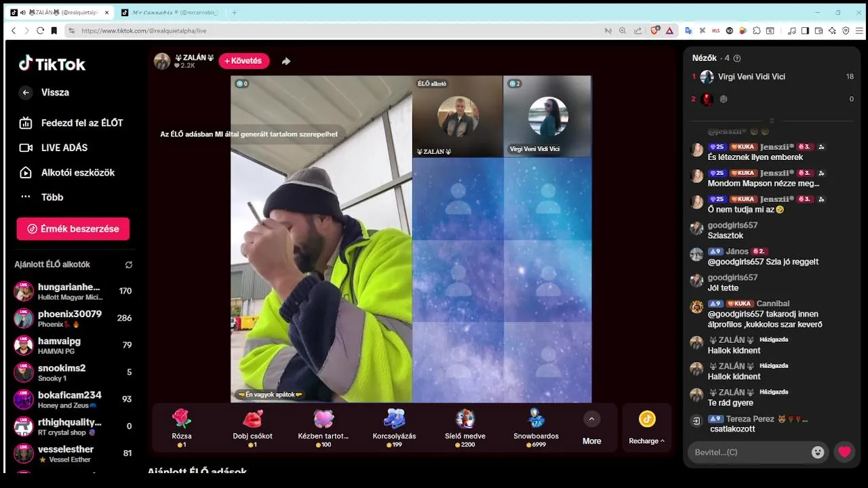Screen dimensions: 868x488
Task: Click the browser back button
Action: tap(14, 30)
